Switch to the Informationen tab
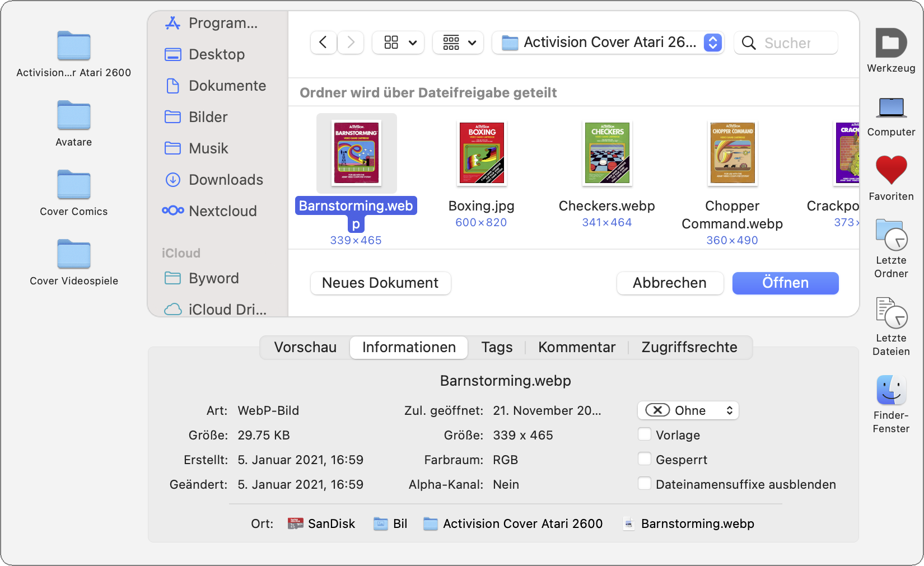 (x=409, y=347)
